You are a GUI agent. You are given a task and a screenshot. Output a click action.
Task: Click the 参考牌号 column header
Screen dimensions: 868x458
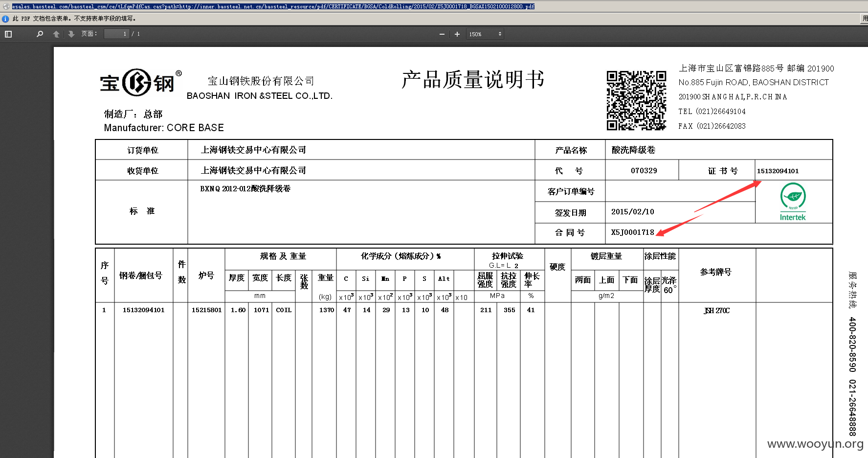715,272
